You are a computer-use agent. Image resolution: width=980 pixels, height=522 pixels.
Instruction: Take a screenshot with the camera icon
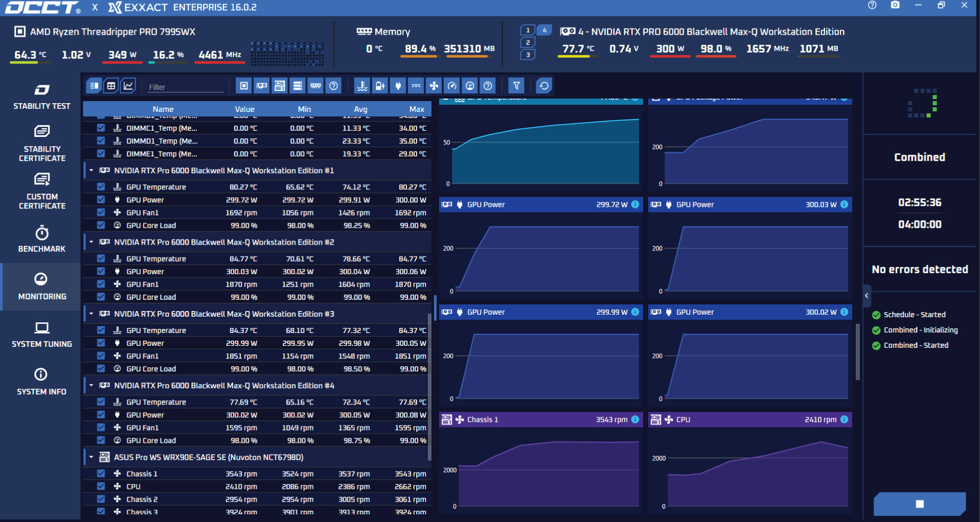click(x=895, y=5)
